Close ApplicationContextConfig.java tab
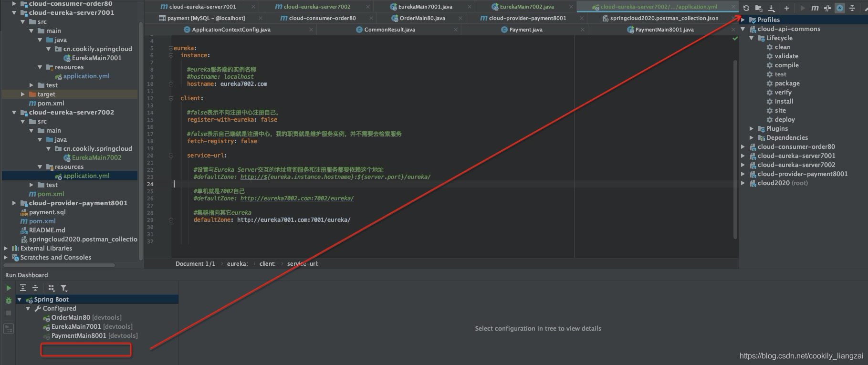 pyautogui.click(x=311, y=30)
